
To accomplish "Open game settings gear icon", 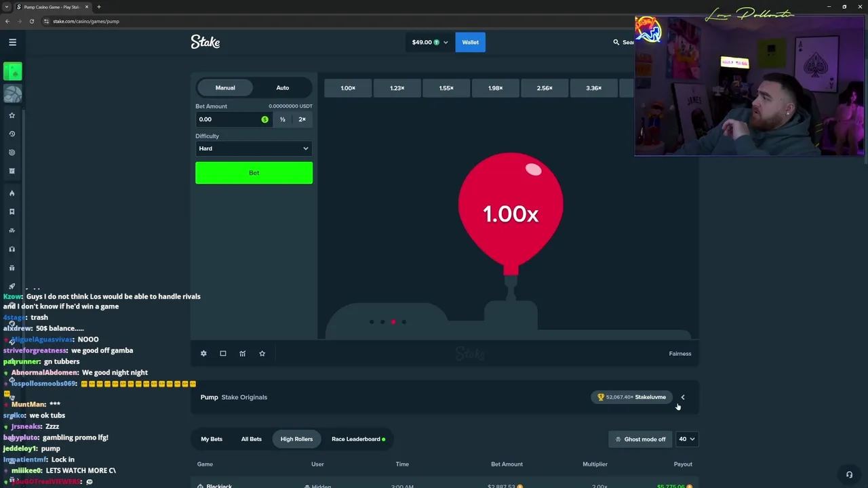I will coord(203,353).
